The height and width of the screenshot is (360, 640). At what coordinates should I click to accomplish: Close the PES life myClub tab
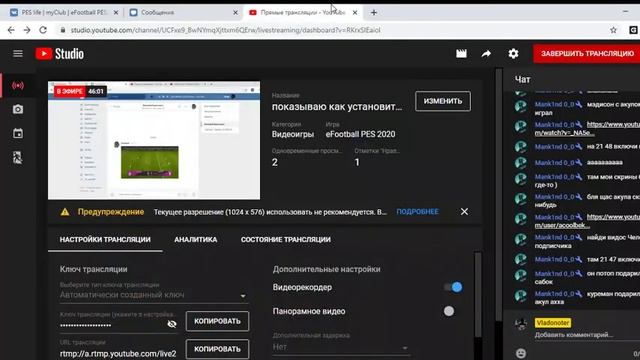click(x=116, y=13)
